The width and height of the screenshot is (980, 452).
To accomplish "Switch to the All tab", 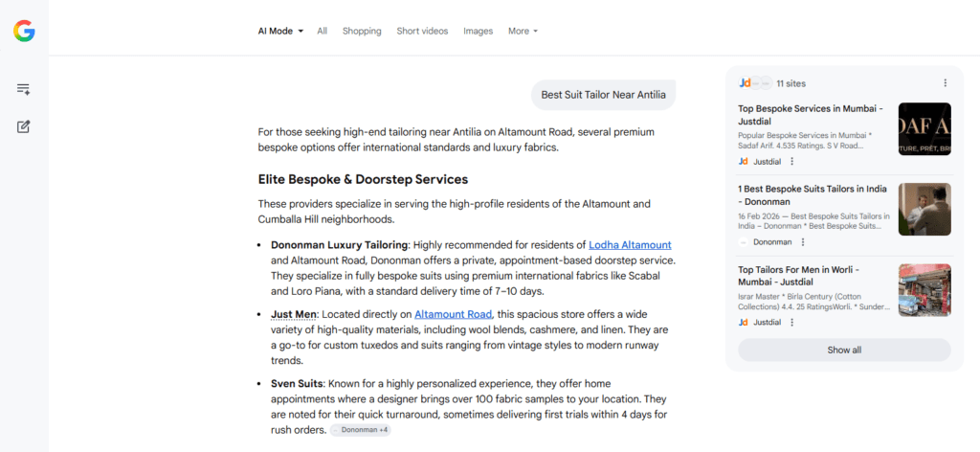I will coord(323,31).
